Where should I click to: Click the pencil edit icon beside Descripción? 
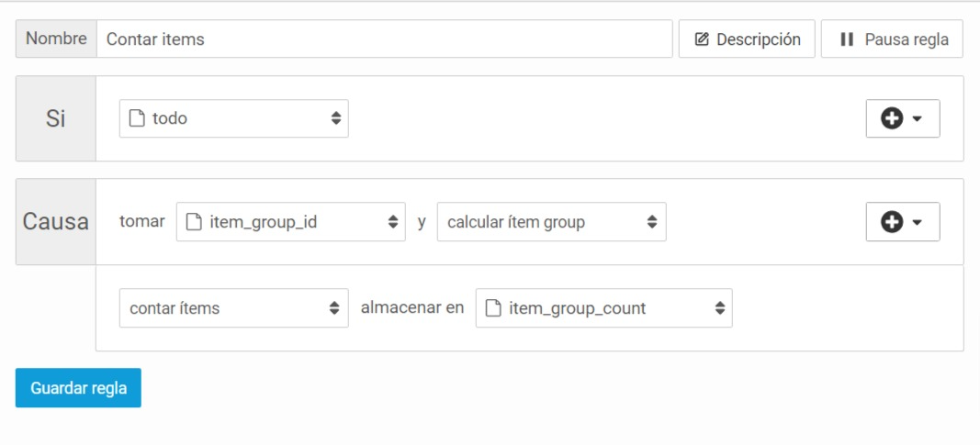tap(702, 39)
